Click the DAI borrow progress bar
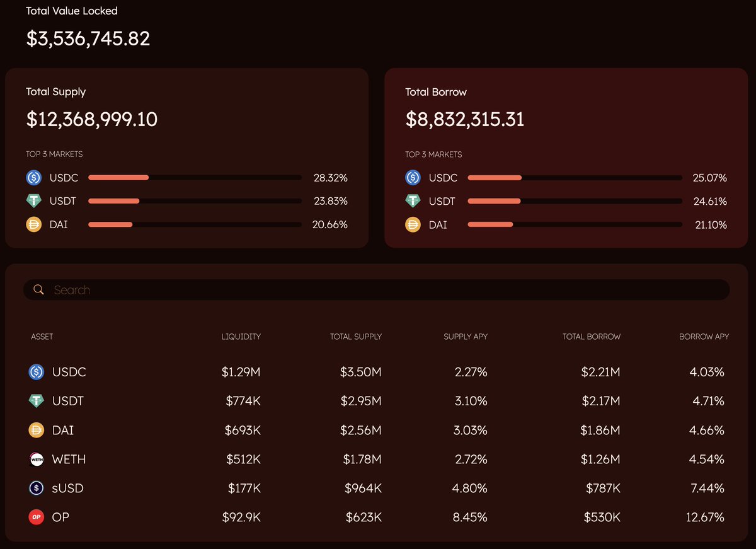This screenshot has height=549, width=756. point(575,224)
